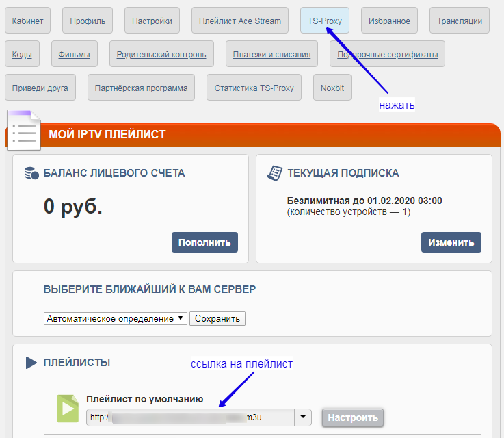Click the Изменить subscription button
This screenshot has height=438, width=504.
coord(451,242)
